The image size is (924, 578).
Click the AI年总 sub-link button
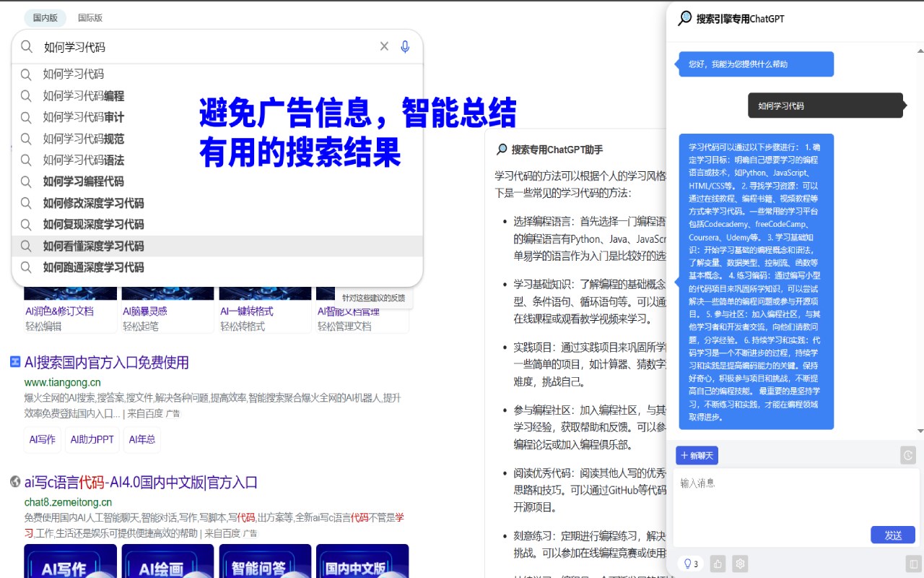tap(142, 439)
